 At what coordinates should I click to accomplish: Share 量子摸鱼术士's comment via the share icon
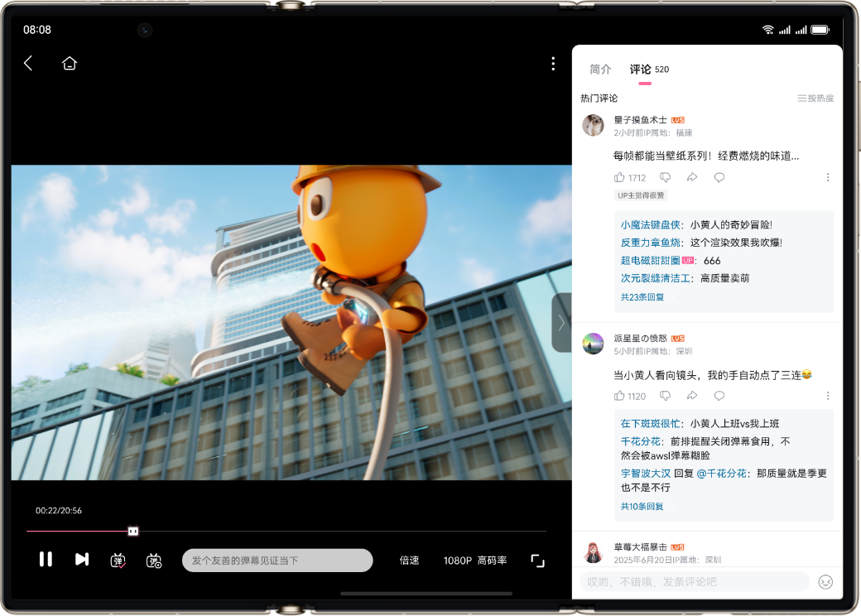(692, 176)
